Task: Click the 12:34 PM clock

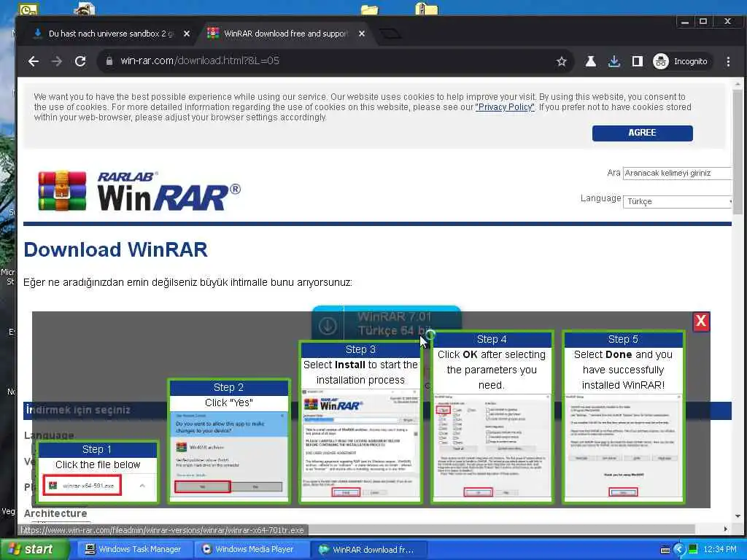Action: coord(720,550)
